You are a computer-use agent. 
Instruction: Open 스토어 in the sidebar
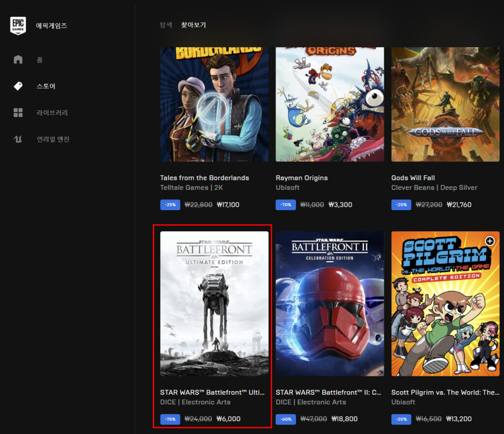(x=46, y=86)
